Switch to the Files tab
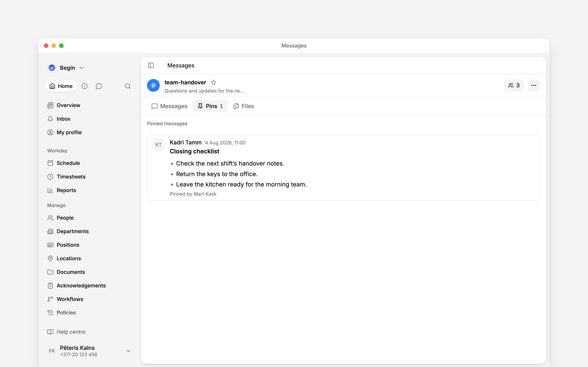588x367 pixels. [x=243, y=106]
